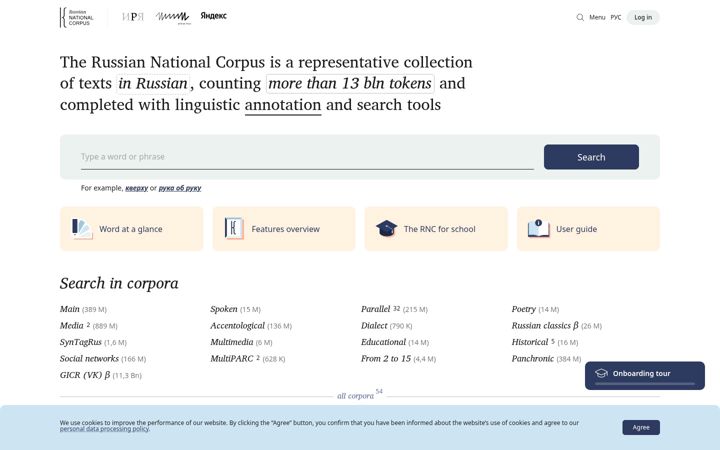Open User guide card label
Image resolution: width=720 pixels, height=450 pixels.
click(576, 229)
